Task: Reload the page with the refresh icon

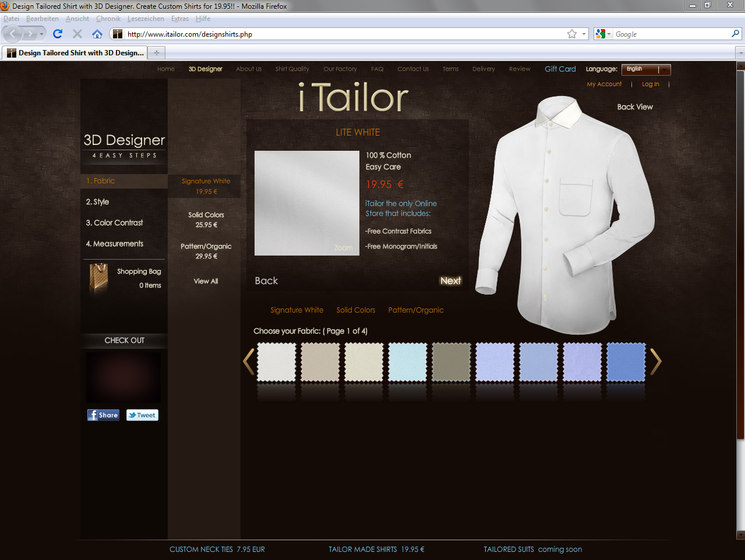Action: pos(58,34)
